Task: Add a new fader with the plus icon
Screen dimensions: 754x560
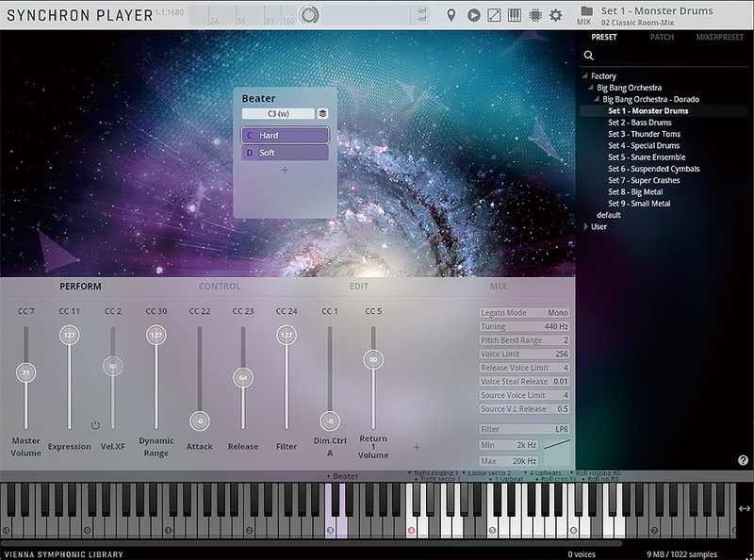Action: (x=417, y=448)
